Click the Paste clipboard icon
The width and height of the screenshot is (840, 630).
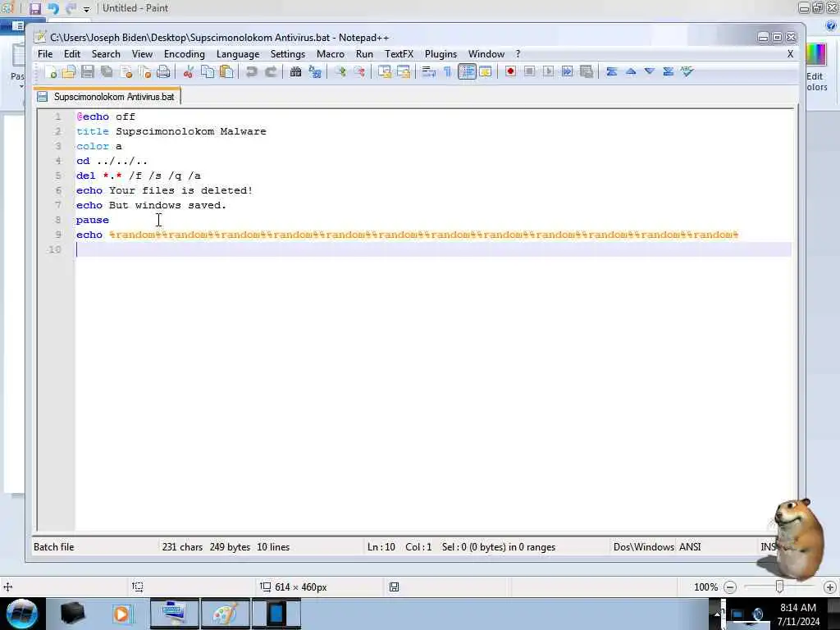pyautogui.click(x=226, y=72)
